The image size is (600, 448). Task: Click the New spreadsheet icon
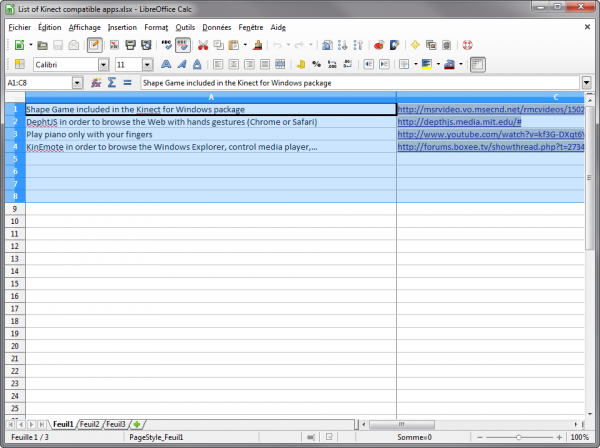click(x=19, y=45)
